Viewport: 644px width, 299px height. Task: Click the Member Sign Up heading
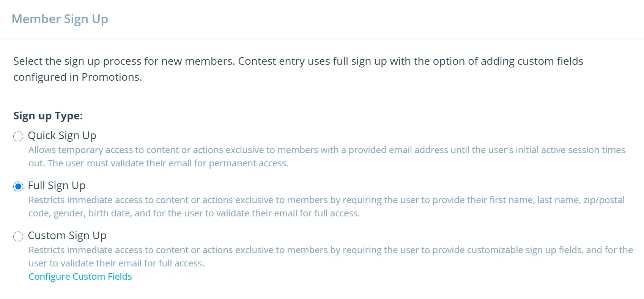[60, 19]
